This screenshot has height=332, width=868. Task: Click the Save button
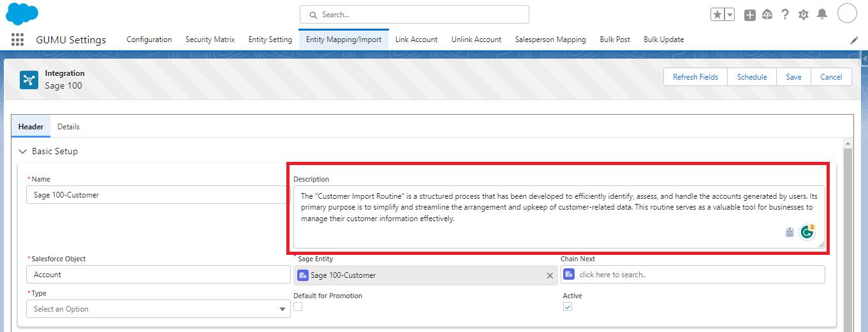pos(793,77)
